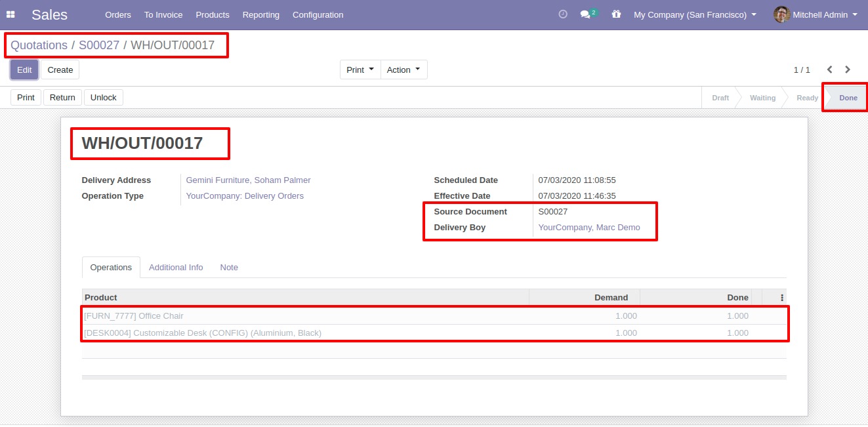Click the Edit button

24,70
